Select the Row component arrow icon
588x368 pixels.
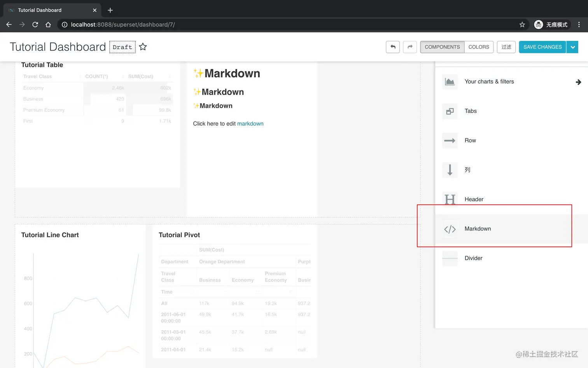450,141
